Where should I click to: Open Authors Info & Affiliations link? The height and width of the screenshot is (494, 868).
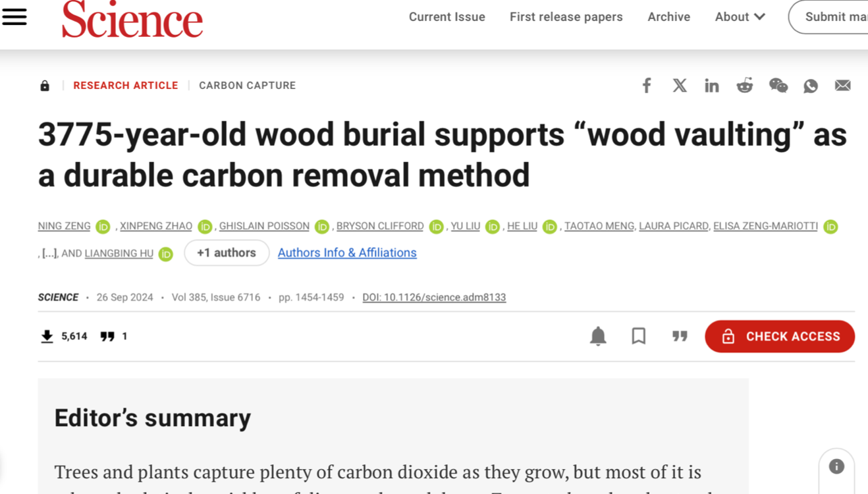(x=347, y=253)
